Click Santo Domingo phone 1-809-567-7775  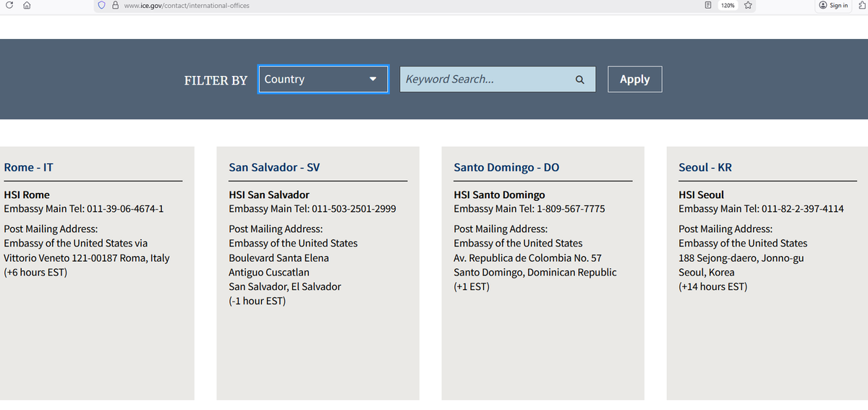click(571, 209)
